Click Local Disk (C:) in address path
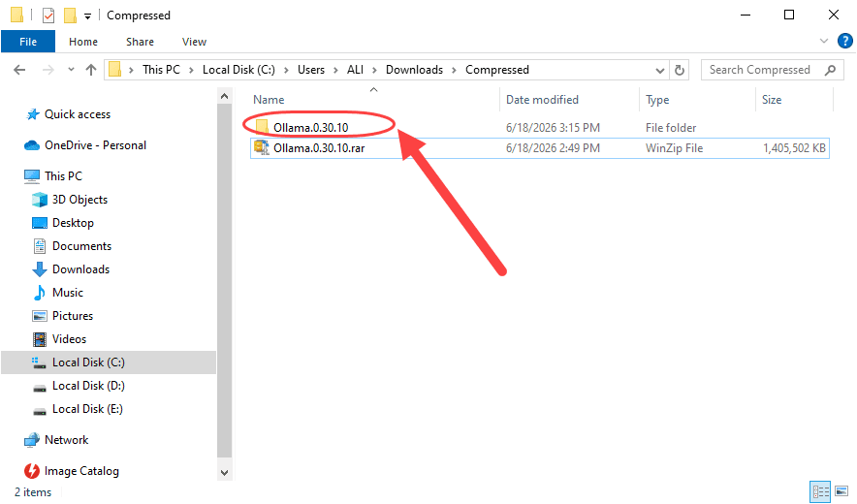857x504 pixels. point(238,70)
